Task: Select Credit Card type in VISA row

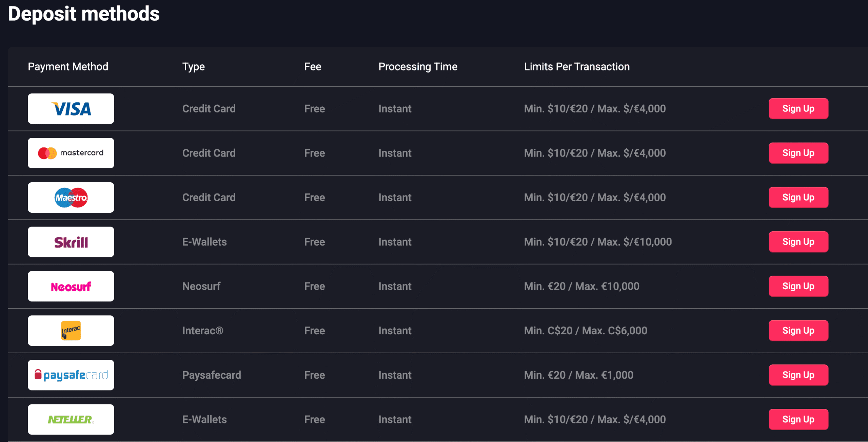Action: click(209, 109)
